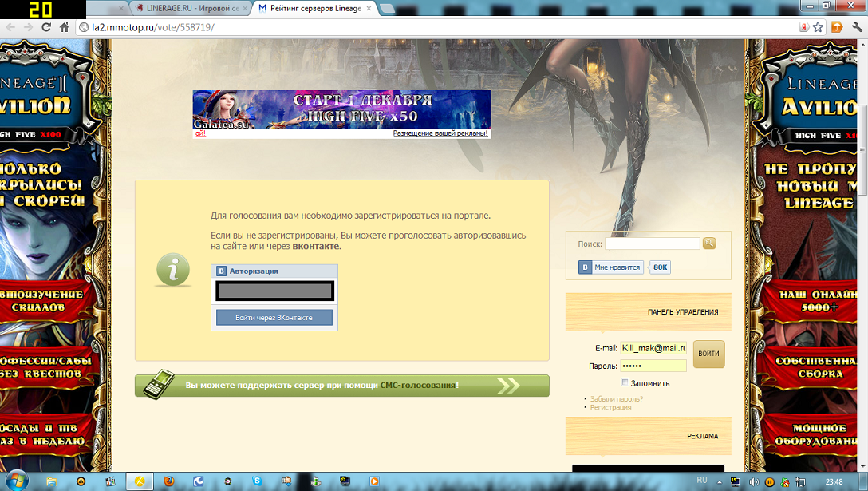868x491 pixels.
Task: Go back using the browser back arrow
Action: (x=10, y=27)
